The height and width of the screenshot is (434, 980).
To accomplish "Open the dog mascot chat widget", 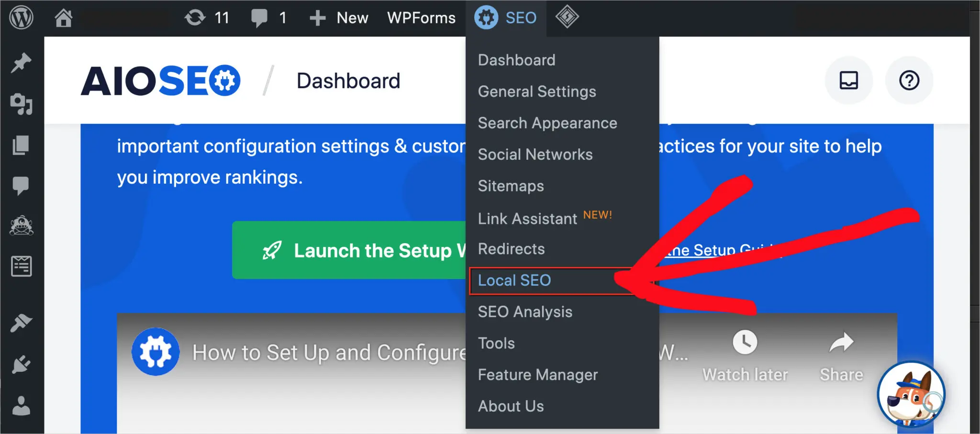I will 911,394.
